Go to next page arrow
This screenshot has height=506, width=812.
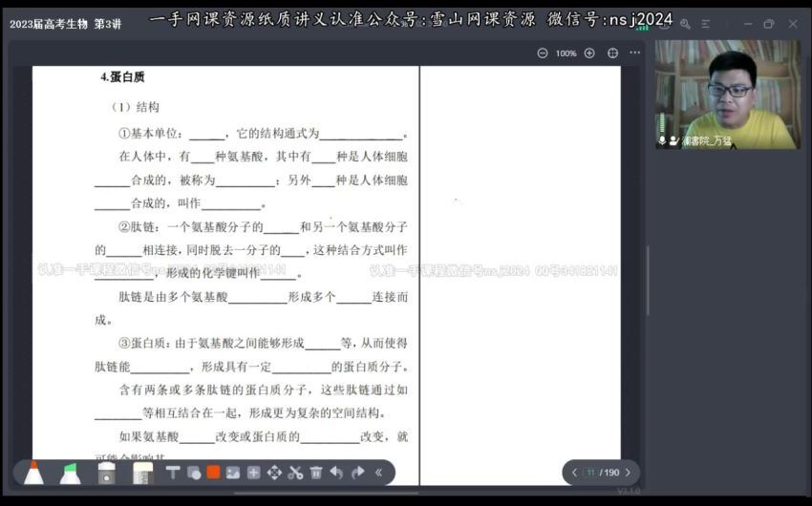629,473
